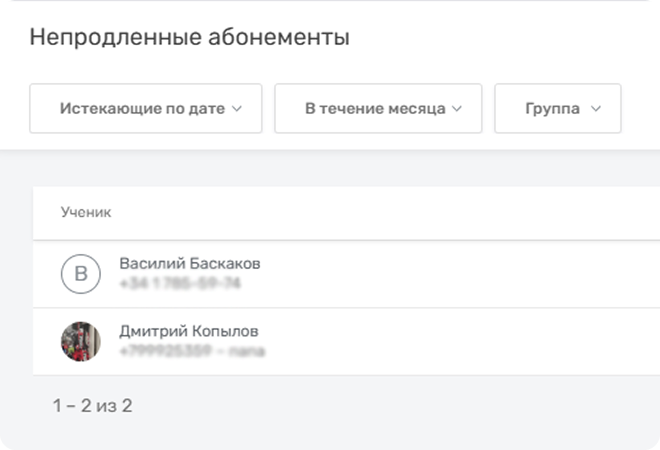Screen dimensions: 660x450
Task: Click the "Непродленные абонементы" heading
Action: click(x=190, y=39)
